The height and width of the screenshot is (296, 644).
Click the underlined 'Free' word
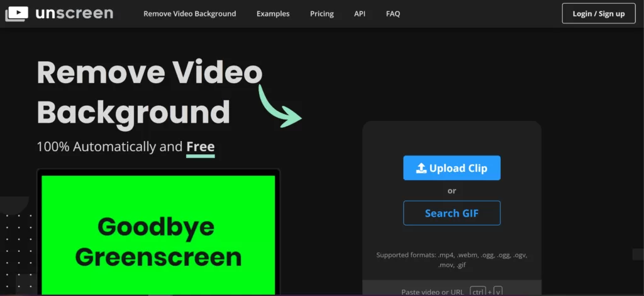(201, 147)
